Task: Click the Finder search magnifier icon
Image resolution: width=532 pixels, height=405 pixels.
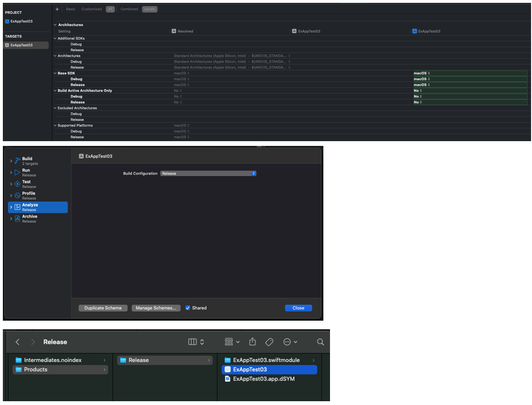Action: pos(321,342)
